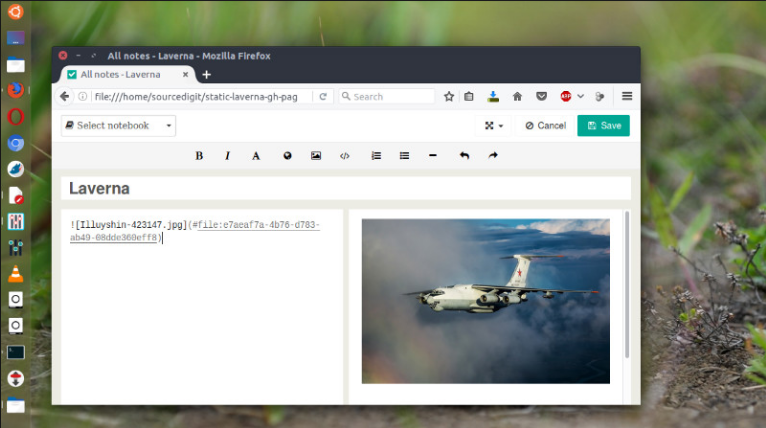Redo the last edit
Image resolution: width=766 pixels, height=428 pixels.
(x=493, y=155)
